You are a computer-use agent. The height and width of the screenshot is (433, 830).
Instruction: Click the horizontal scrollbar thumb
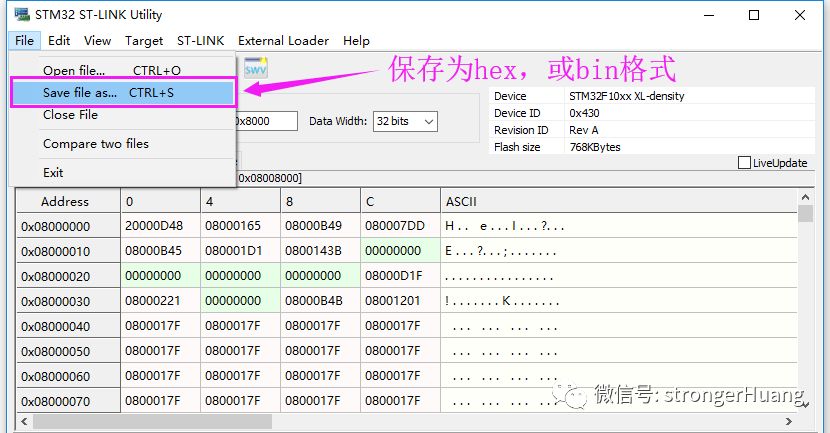tap(152, 421)
